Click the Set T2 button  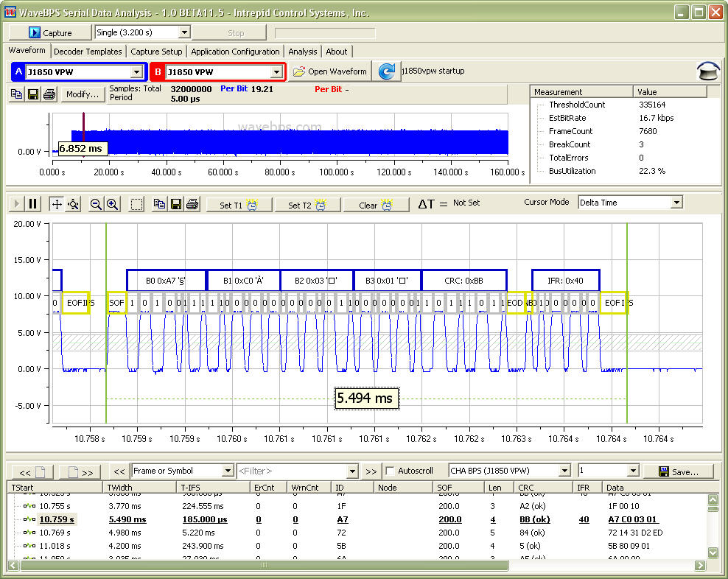pyautogui.click(x=307, y=205)
